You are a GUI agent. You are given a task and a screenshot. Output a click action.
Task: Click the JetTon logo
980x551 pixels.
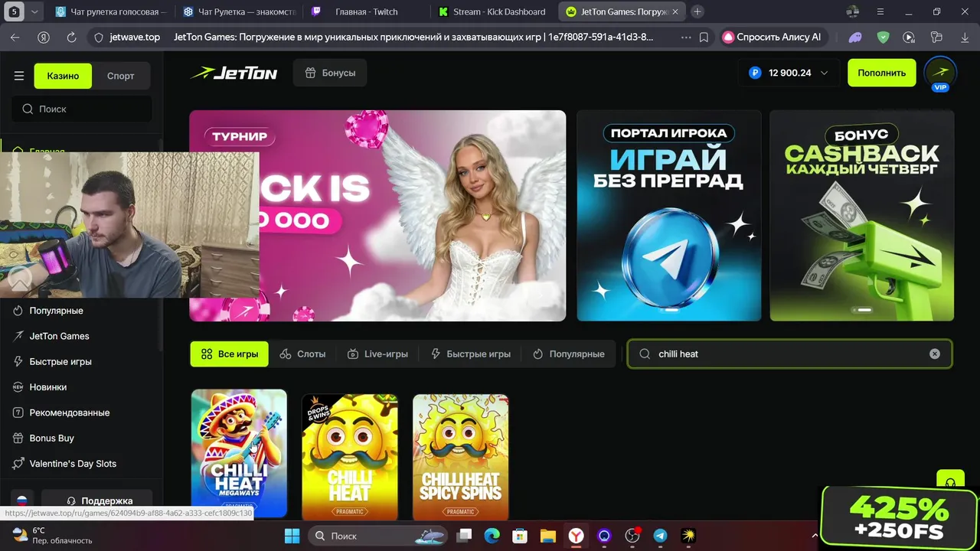pyautogui.click(x=234, y=73)
